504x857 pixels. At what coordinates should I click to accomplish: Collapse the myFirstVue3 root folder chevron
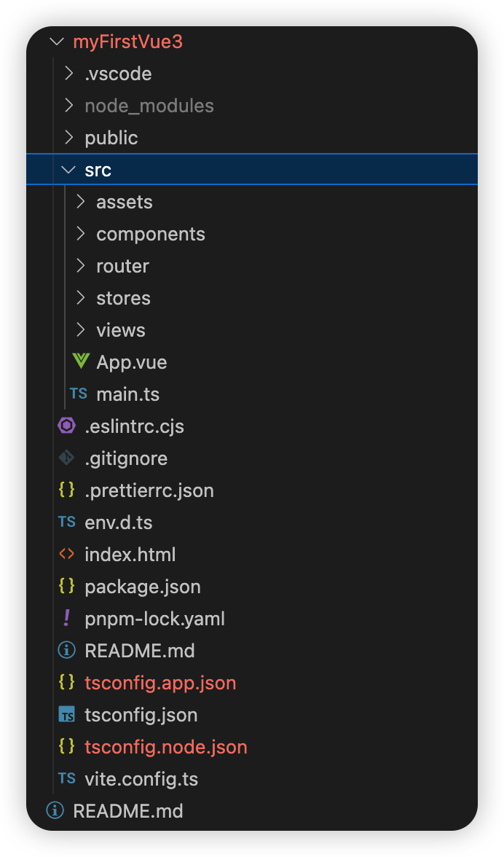pyautogui.click(x=57, y=42)
